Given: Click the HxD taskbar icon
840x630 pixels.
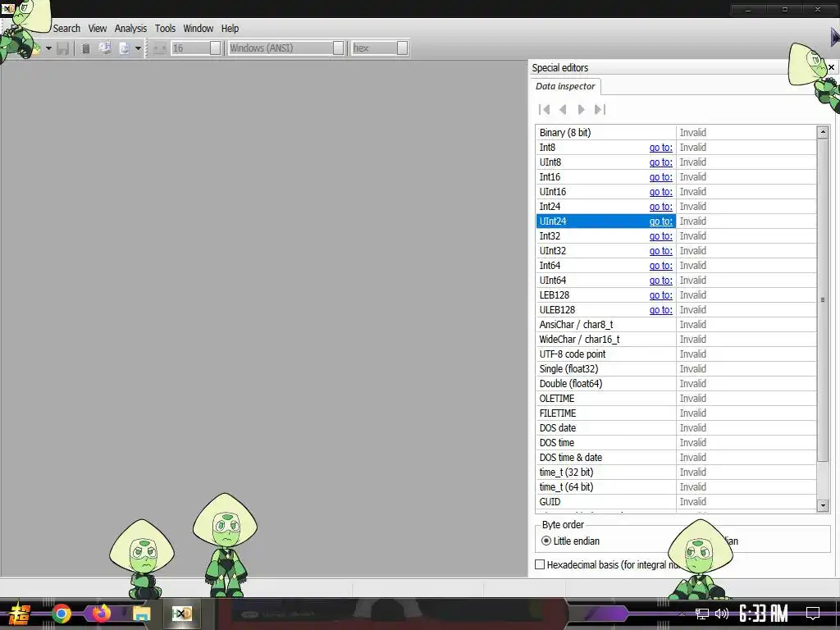Looking at the screenshot, I should point(181,614).
